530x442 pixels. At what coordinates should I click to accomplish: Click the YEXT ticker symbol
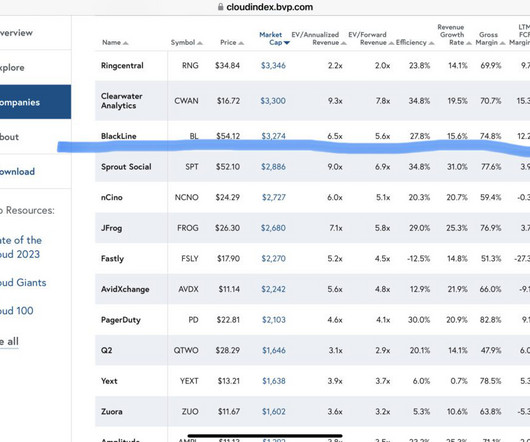[189, 381]
